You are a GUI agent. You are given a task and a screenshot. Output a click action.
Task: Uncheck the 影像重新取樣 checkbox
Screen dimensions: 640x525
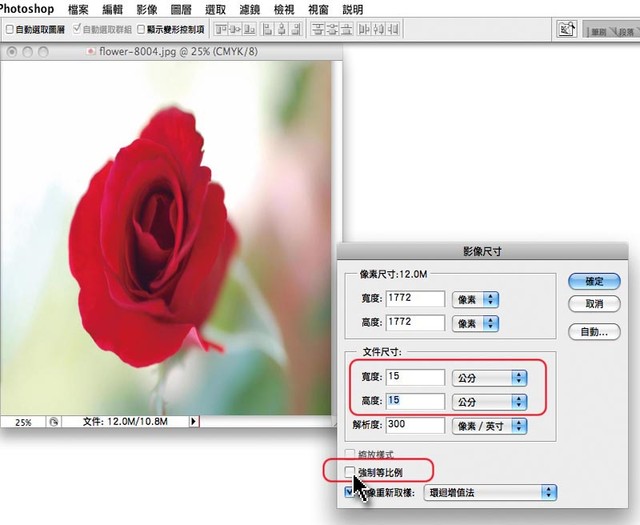(x=349, y=492)
